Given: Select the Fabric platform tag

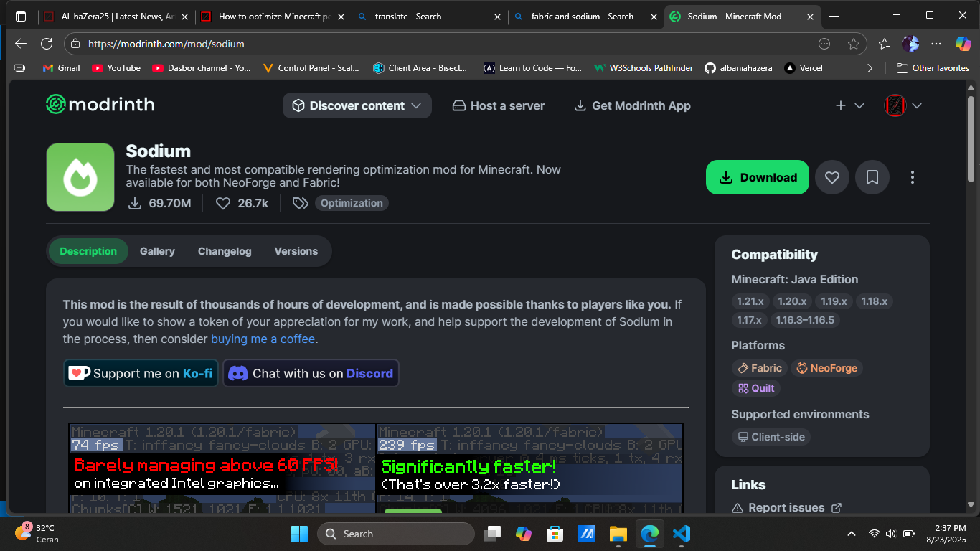Looking at the screenshot, I should 760,368.
